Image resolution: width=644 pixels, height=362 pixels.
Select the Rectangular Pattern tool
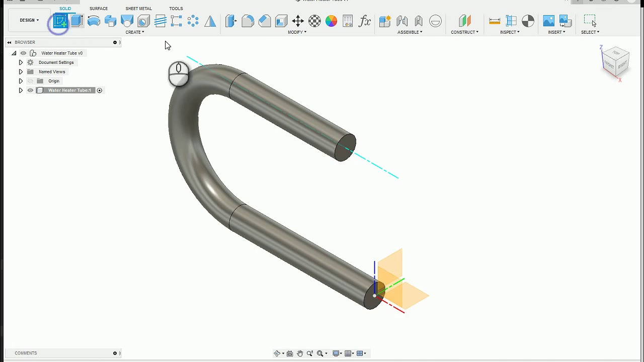pos(177,21)
